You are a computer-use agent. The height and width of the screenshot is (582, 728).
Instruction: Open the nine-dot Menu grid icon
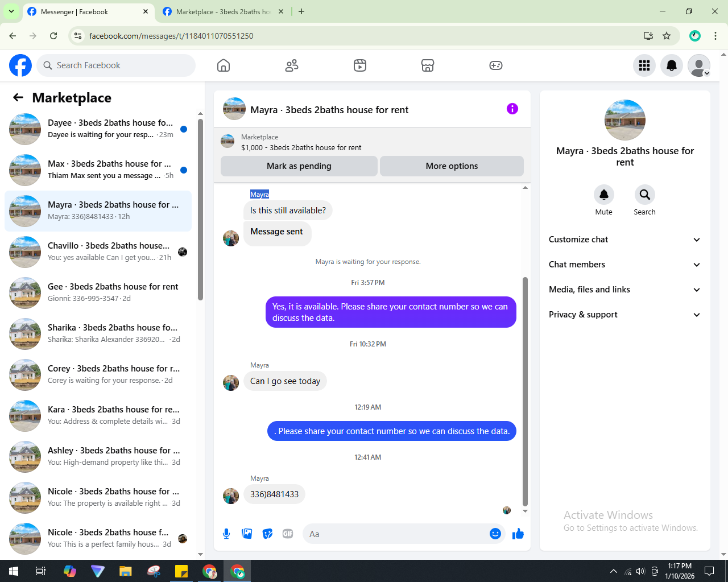[644, 65]
